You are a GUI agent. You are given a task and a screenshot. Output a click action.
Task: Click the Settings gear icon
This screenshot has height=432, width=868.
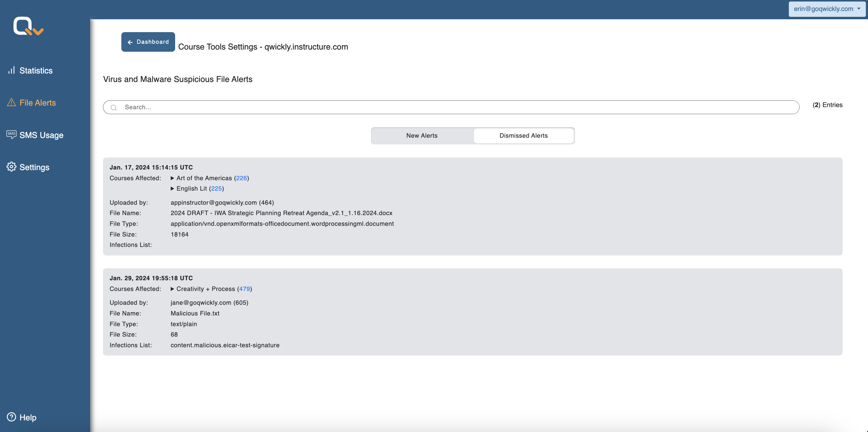11,167
